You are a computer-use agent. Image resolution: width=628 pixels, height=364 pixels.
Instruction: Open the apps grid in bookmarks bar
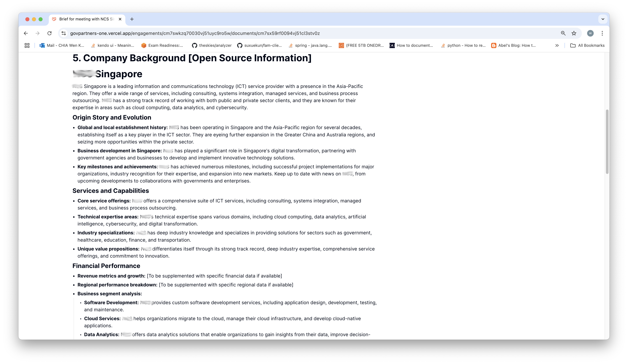point(27,45)
